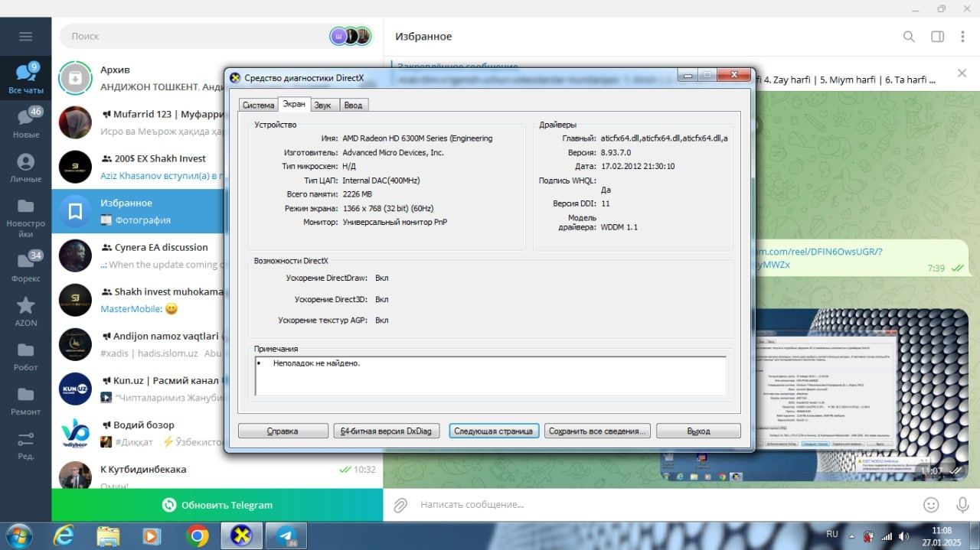Open the Telegram hamburger menu

tap(26, 36)
